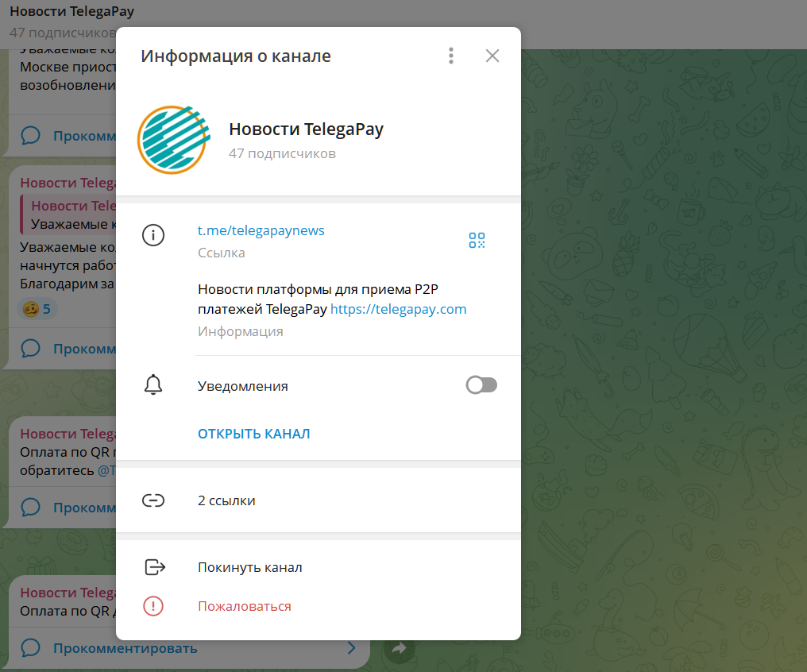
Task: Click the red exclamation icon beside Пожаловаться
Action: click(153, 605)
